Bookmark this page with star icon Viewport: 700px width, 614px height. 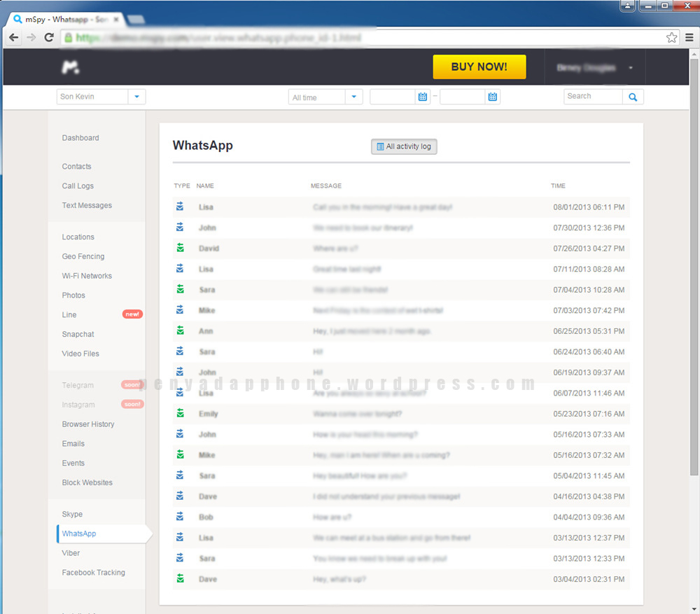point(671,37)
